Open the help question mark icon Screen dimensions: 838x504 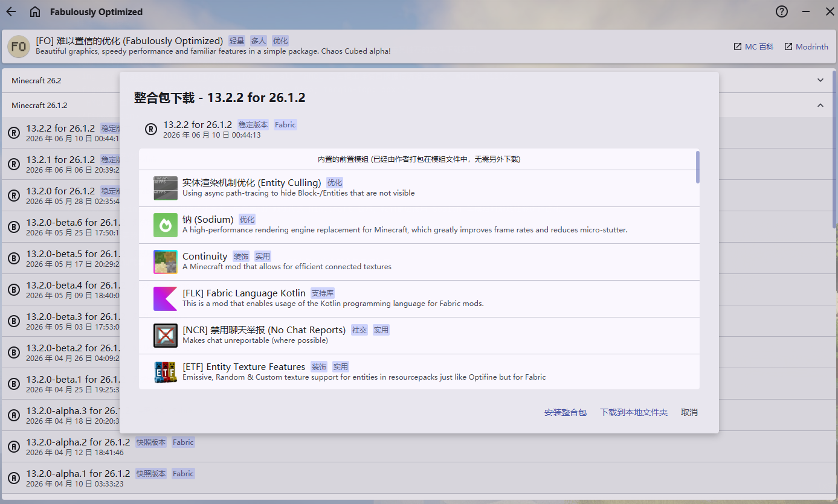(782, 11)
